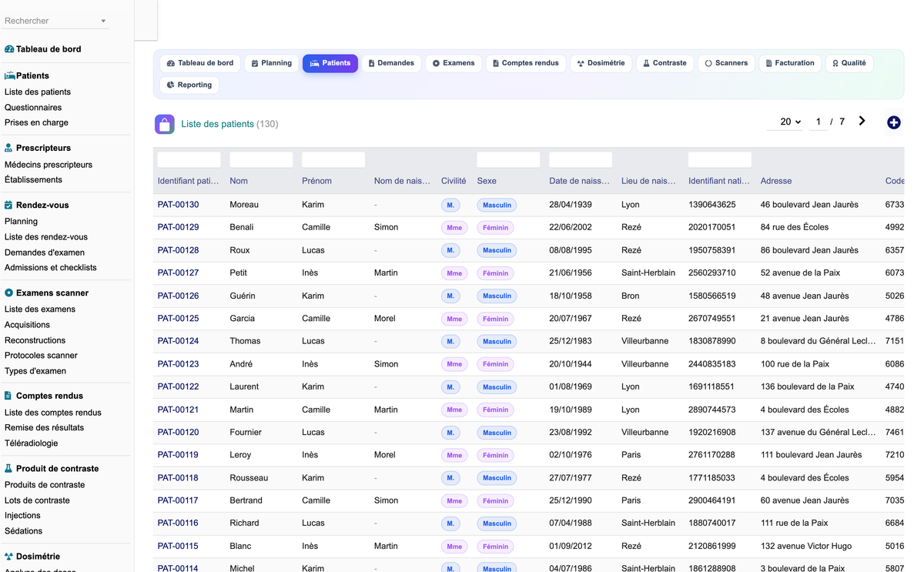Open Téléradiologie in sidebar

tap(31, 443)
